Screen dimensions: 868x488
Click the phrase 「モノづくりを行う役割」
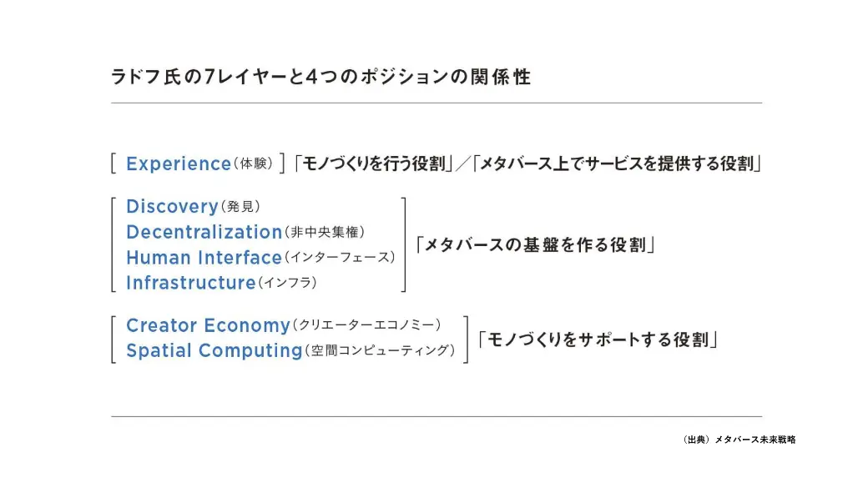coord(374,164)
